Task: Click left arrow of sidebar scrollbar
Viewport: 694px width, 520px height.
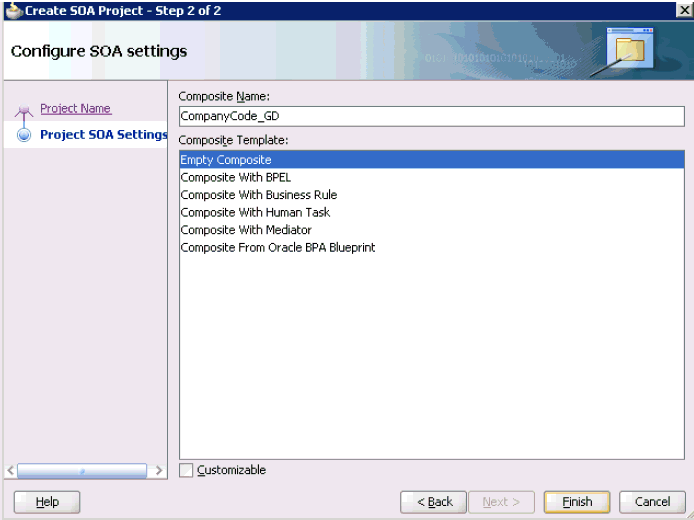Action: (11, 470)
